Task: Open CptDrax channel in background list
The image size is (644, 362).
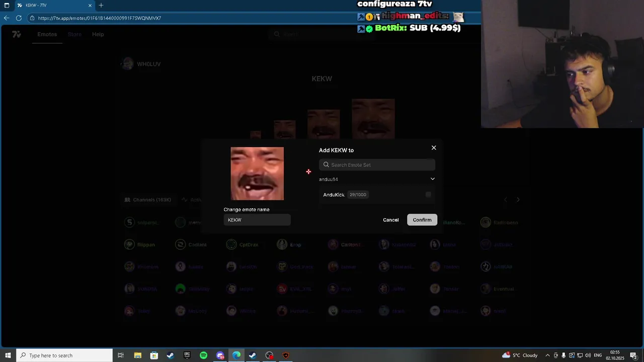Action: click(243, 245)
